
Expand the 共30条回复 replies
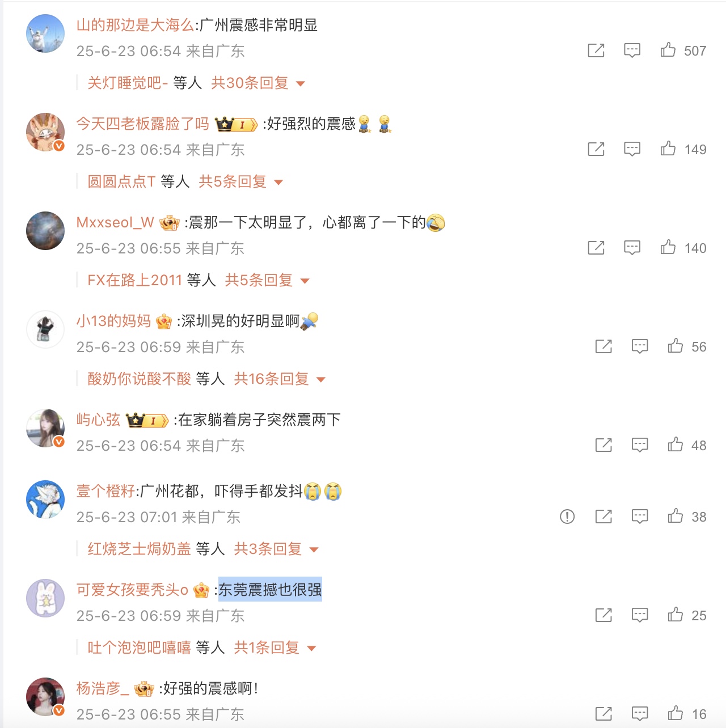(258, 83)
